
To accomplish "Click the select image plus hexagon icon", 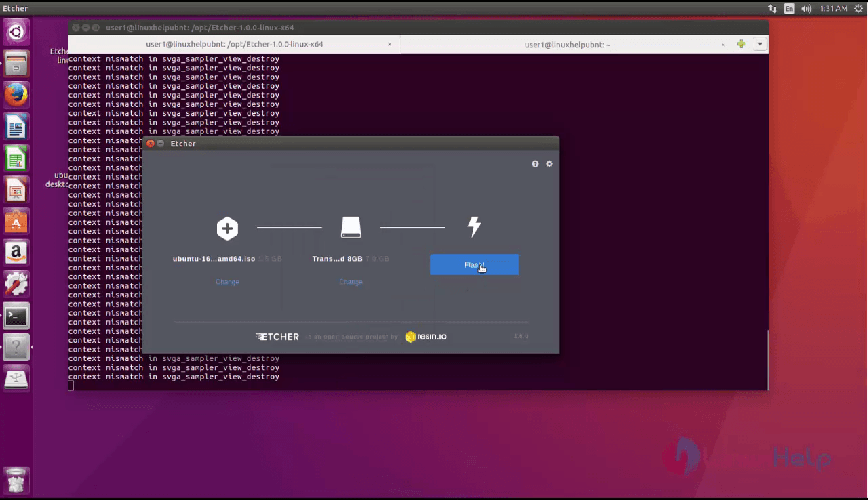I will point(227,228).
